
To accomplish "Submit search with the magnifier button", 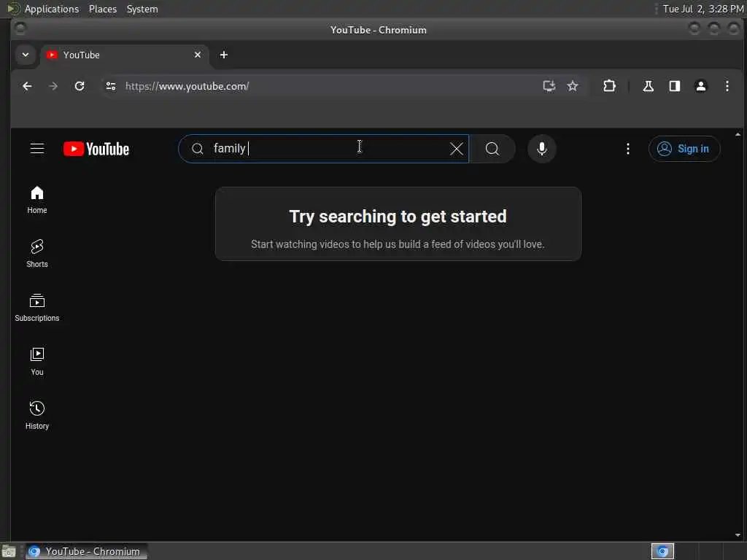I will (x=492, y=149).
